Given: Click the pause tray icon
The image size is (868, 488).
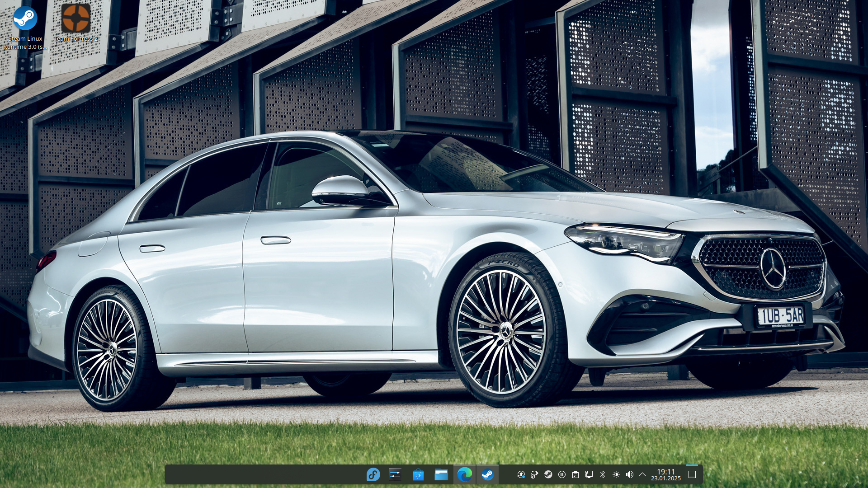Looking at the screenshot, I should pyautogui.click(x=562, y=474).
